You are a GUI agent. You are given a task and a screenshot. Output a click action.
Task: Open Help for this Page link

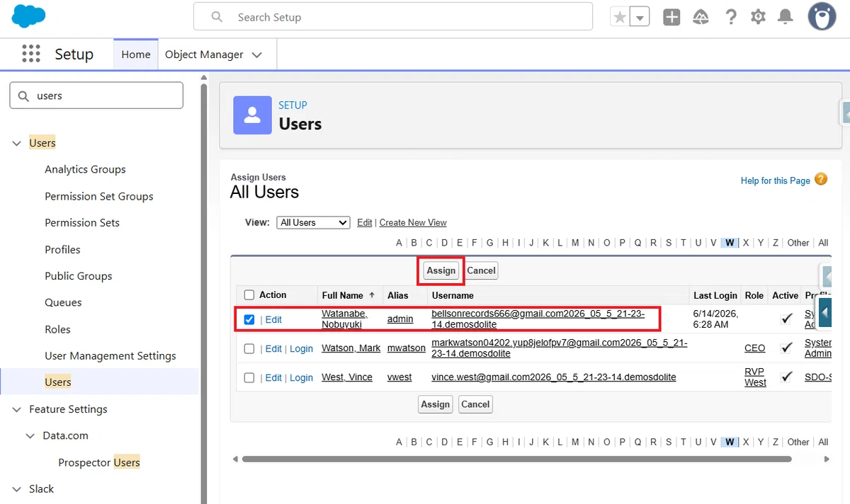point(776,181)
